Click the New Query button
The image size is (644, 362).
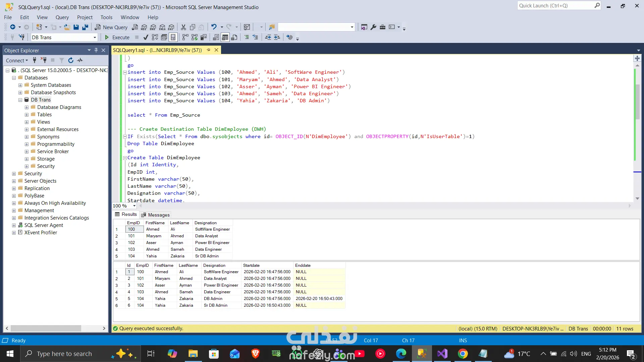click(x=111, y=27)
